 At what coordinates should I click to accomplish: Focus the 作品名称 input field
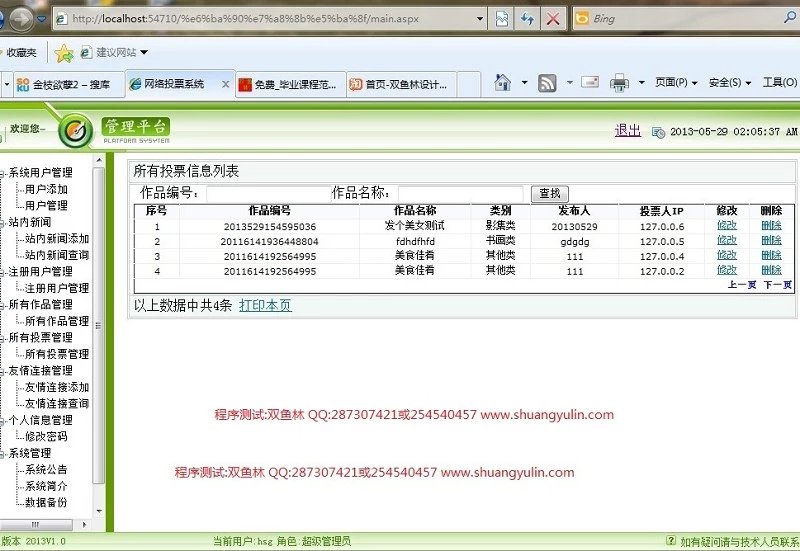[x=460, y=194]
